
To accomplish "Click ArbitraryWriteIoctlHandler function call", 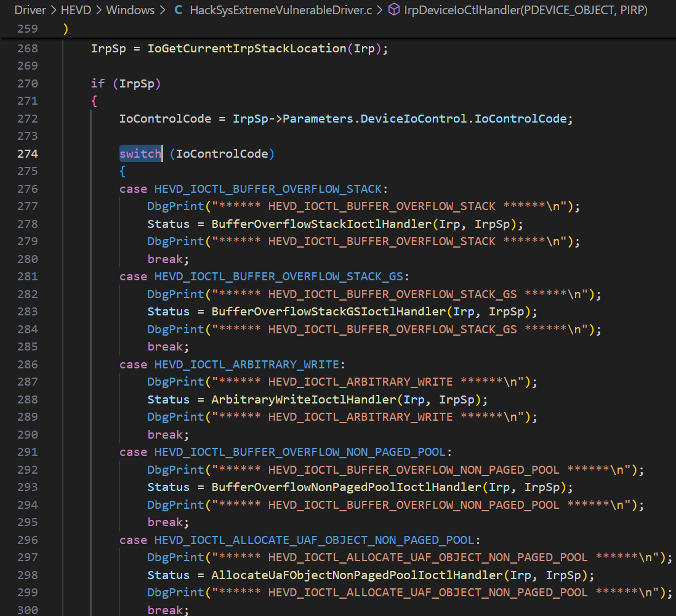I will 304,400.
